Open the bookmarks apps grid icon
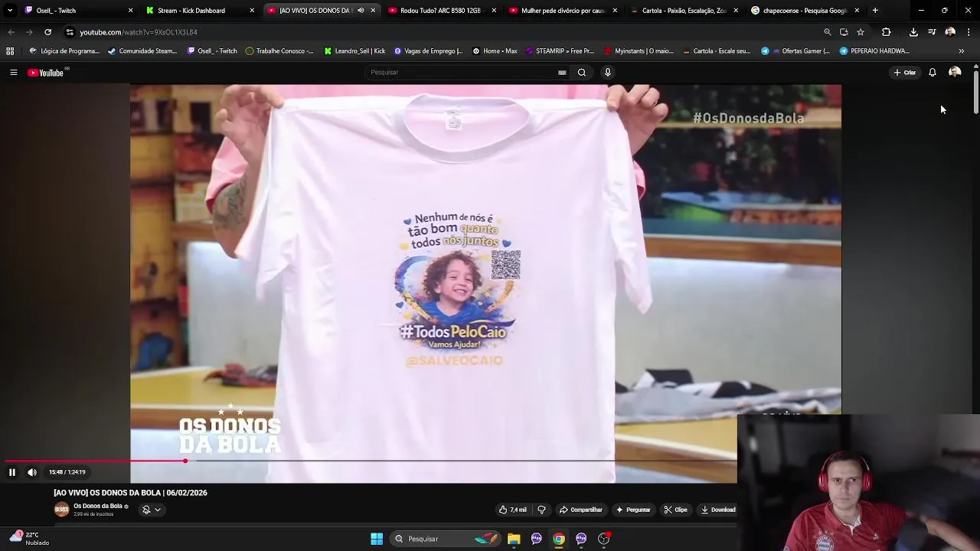This screenshot has height=551, width=980. (10, 51)
